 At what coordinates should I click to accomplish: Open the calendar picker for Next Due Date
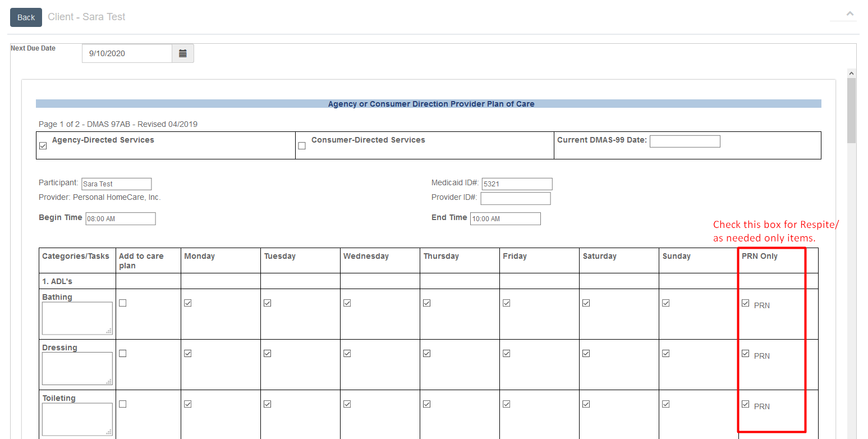(x=182, y=53)
